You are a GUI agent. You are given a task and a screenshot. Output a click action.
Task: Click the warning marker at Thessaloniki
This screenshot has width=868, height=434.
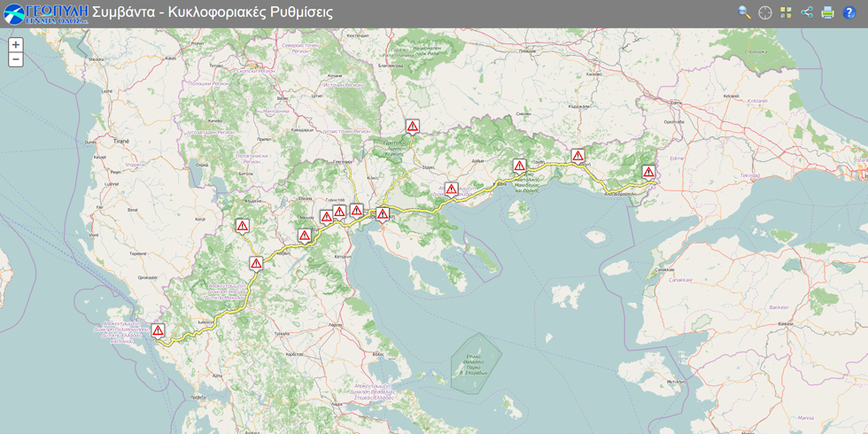(383, 213)
